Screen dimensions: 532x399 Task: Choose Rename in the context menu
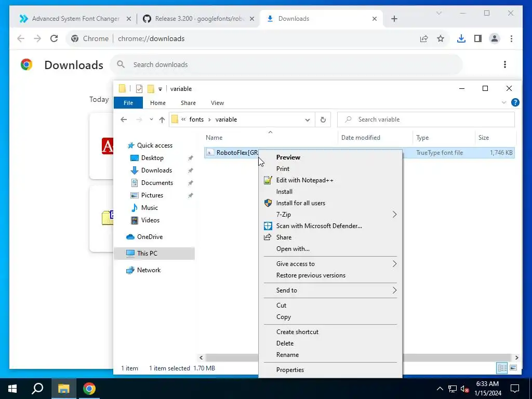287,355
